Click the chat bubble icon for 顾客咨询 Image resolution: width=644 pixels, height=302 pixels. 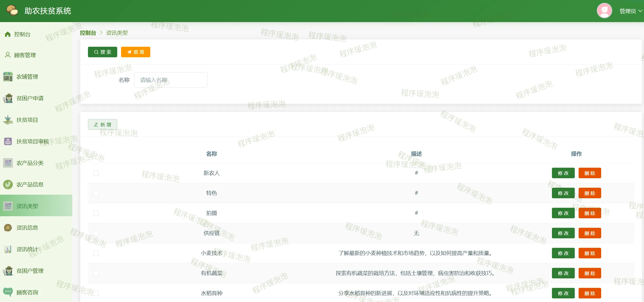coord(8,292)
